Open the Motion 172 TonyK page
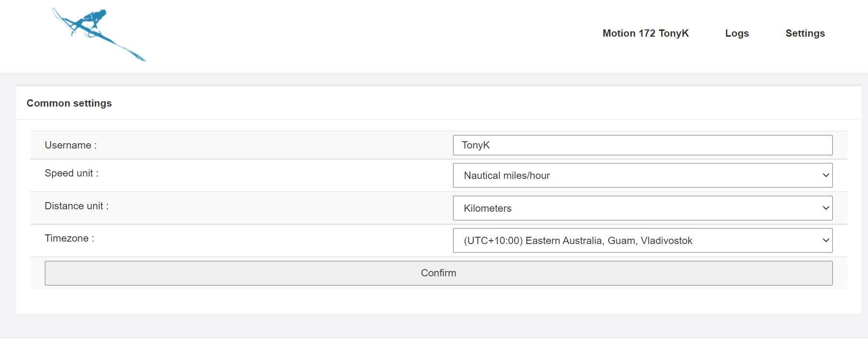Image resolution: width=868 pixels, height=339 pixels. (x=645, y=33)
